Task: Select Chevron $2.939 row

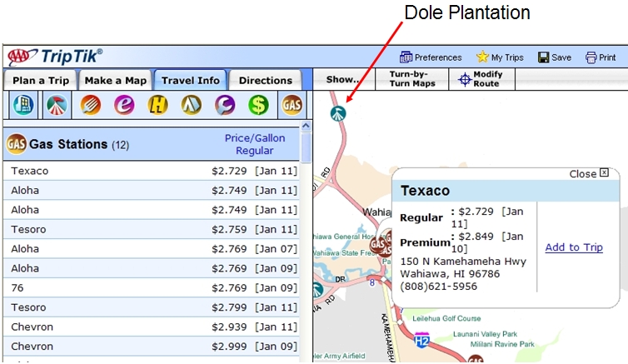Action: point(152,327)
